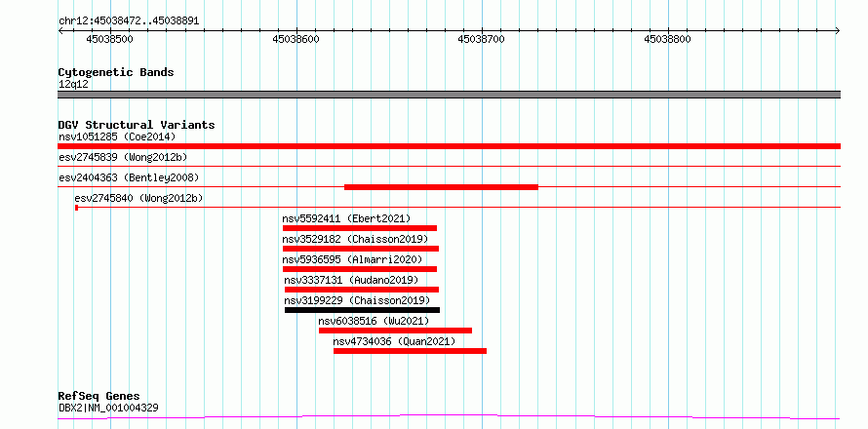Screen dimensions: 868x429
Task: Select the red bar under nsv6038516
Action: pos(395,331)
